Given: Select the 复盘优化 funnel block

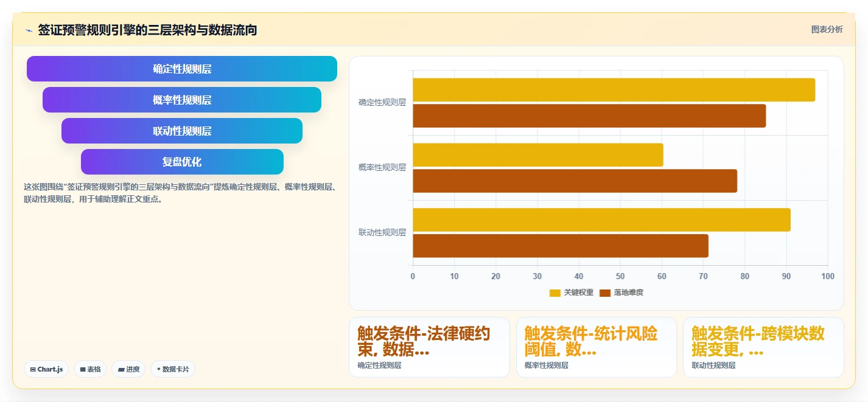Looking at the screenshot, I should tap(182, 162).
